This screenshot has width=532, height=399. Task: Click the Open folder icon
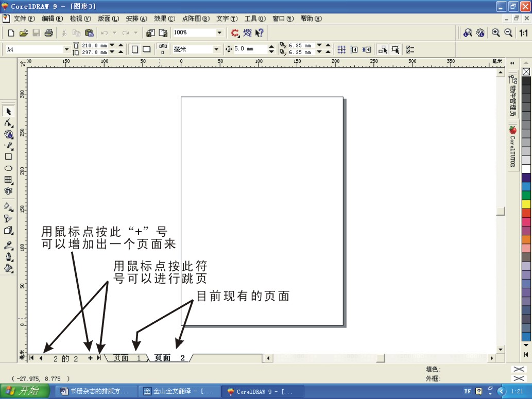click(23, 33)
